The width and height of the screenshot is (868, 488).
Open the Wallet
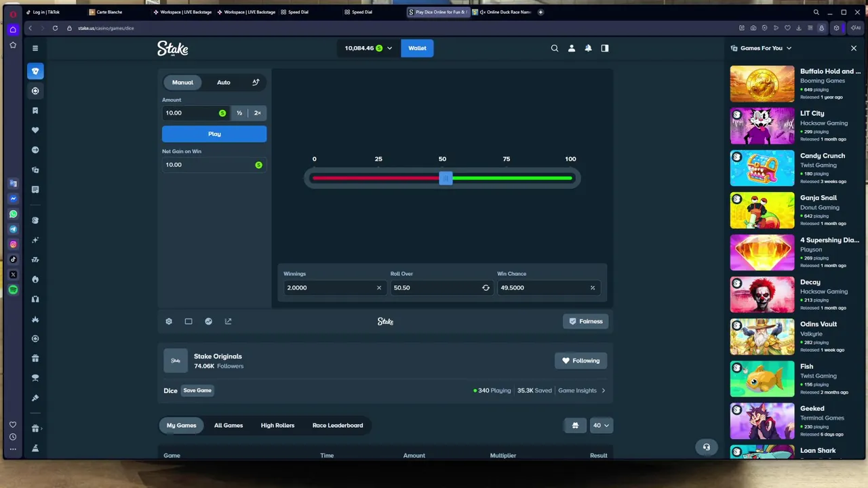417,48
